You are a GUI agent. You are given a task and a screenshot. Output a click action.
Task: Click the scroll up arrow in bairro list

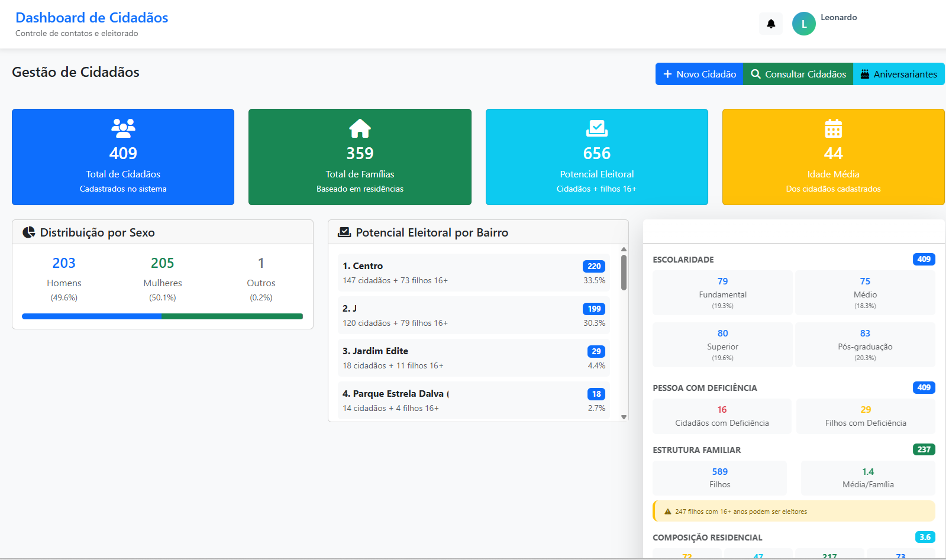pyautogui.click(x=624, y=249)
